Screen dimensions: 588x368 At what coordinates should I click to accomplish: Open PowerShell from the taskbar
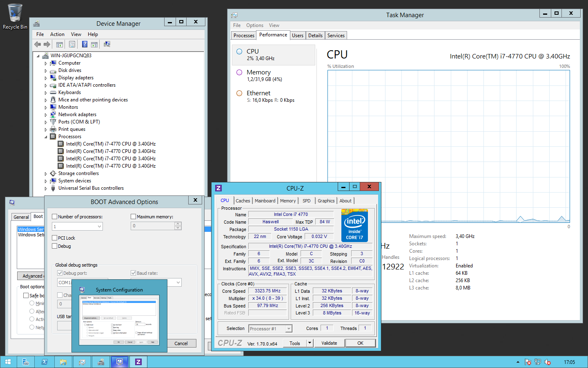pyautogui.click(x=45, y=362)
